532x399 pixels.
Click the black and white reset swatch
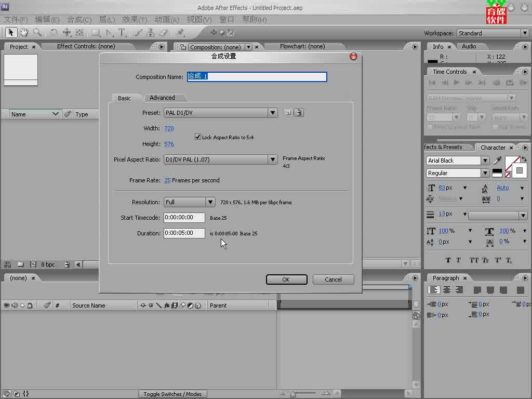pyautogui.click(x=497, y=173)
